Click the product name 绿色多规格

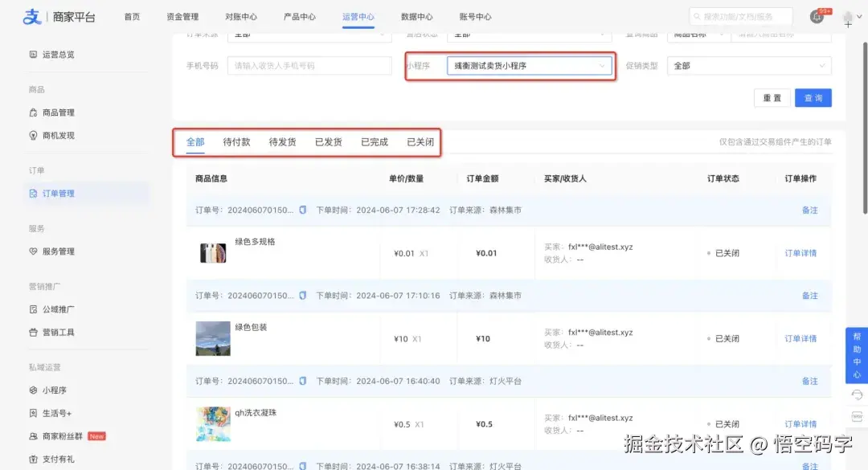point(255,241)
